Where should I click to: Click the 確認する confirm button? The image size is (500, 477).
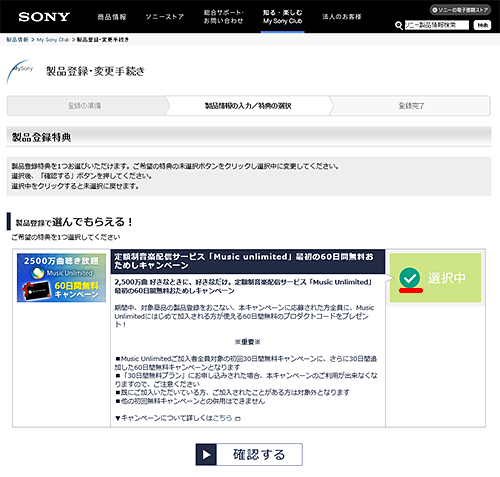[249, 454]
